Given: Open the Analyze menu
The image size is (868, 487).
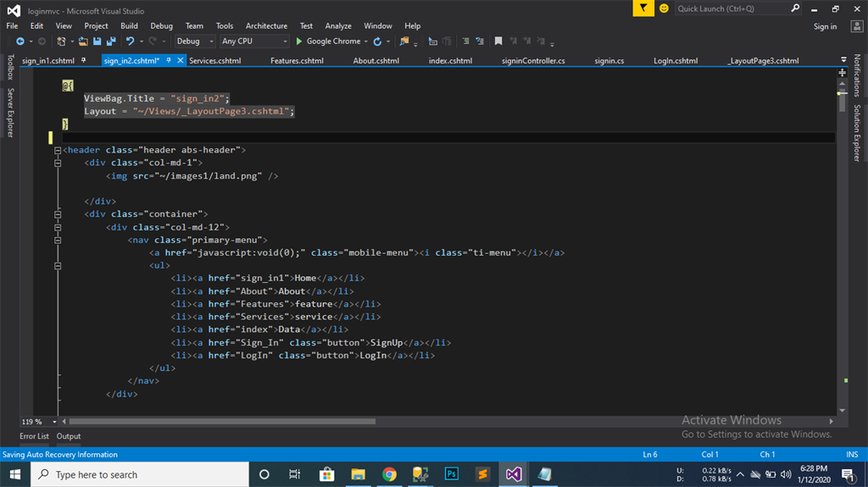Looking at the screenshot, I should pos(338,26).
